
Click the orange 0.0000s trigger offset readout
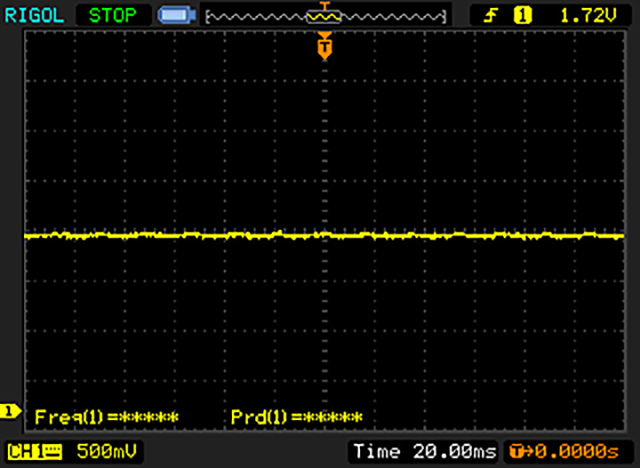pos(564,452)
